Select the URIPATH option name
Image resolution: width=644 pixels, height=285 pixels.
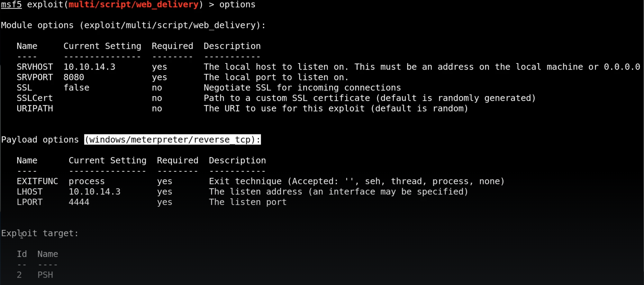(35, 108)
